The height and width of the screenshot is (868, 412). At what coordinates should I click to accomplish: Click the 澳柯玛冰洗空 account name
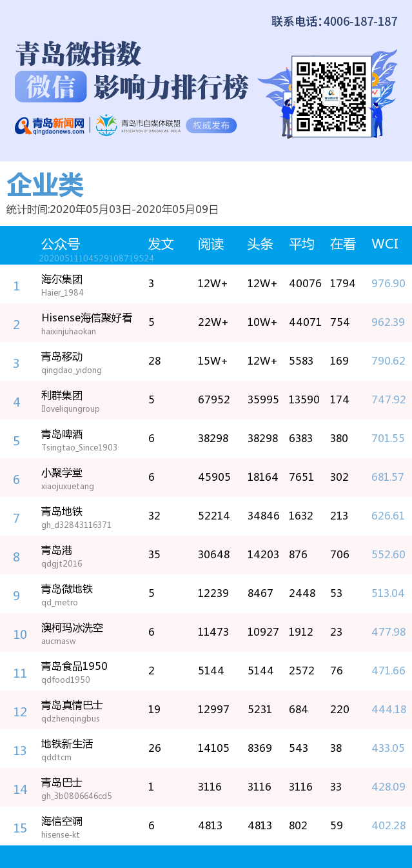[x=72, y=628]
